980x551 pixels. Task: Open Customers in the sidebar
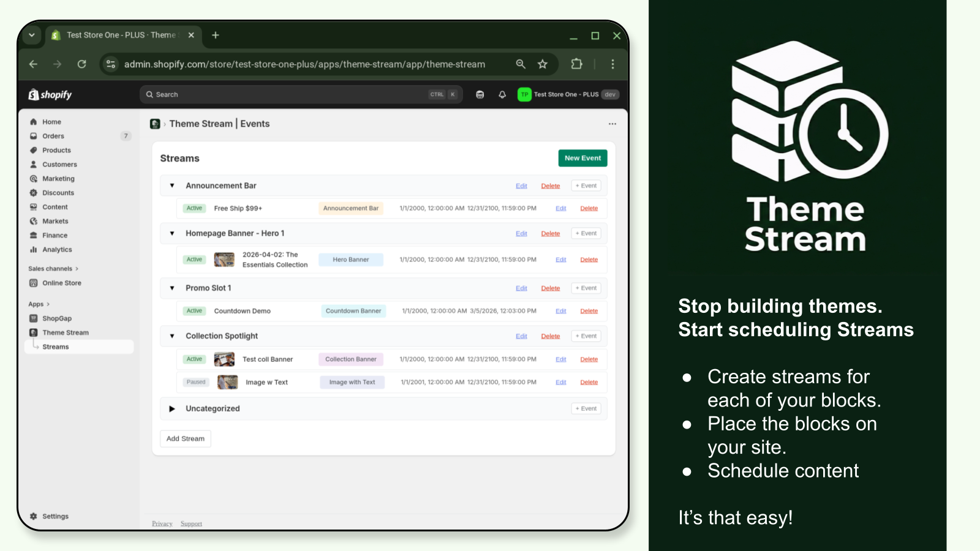(x=59, y=164)
